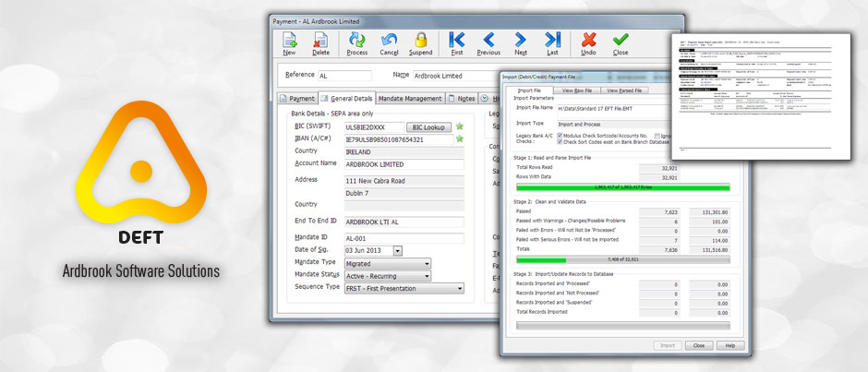Click the payment report document thumbnail
The width and height of the screenshot is (868, 372).
[761, 96]
